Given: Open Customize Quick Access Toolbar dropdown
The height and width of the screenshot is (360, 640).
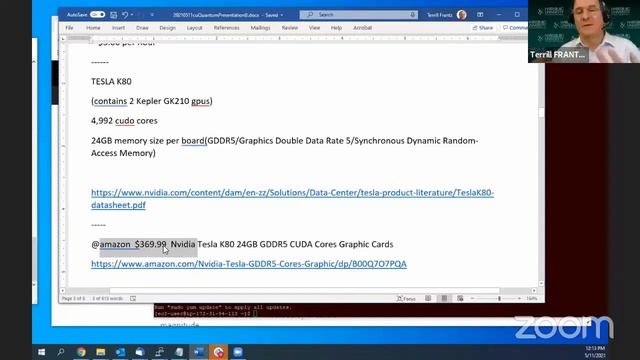Looking at the screenshot, I should coord(152,15).
